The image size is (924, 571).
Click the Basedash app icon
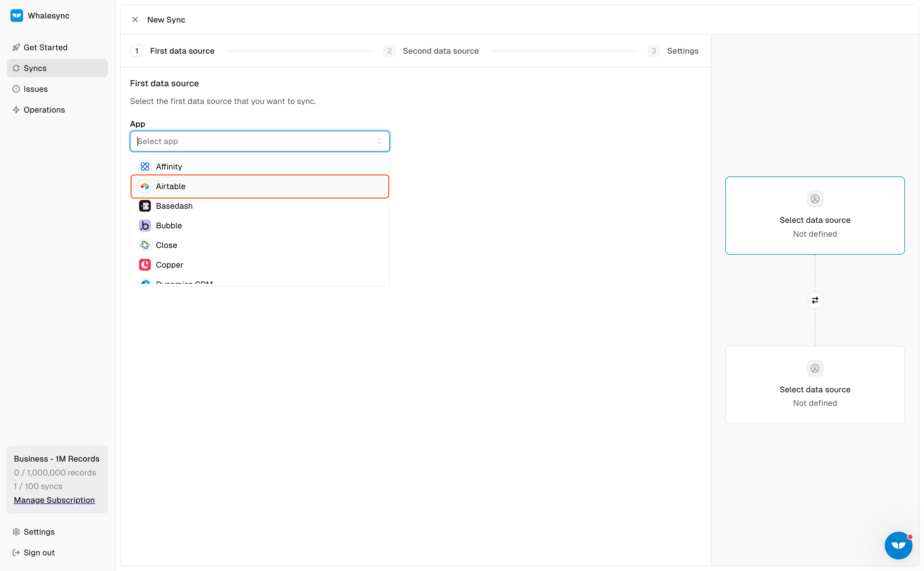point(145,206)
